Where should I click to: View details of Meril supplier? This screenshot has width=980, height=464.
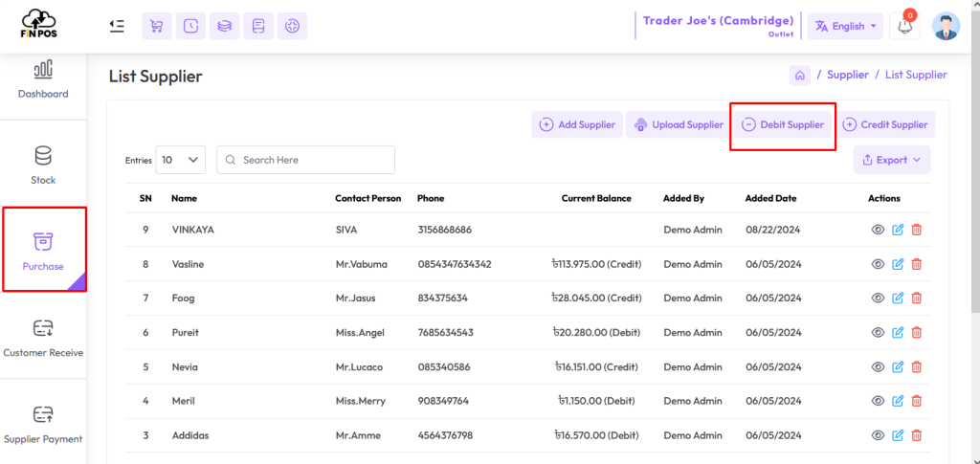pyautogui.click(x=878, y=401)
